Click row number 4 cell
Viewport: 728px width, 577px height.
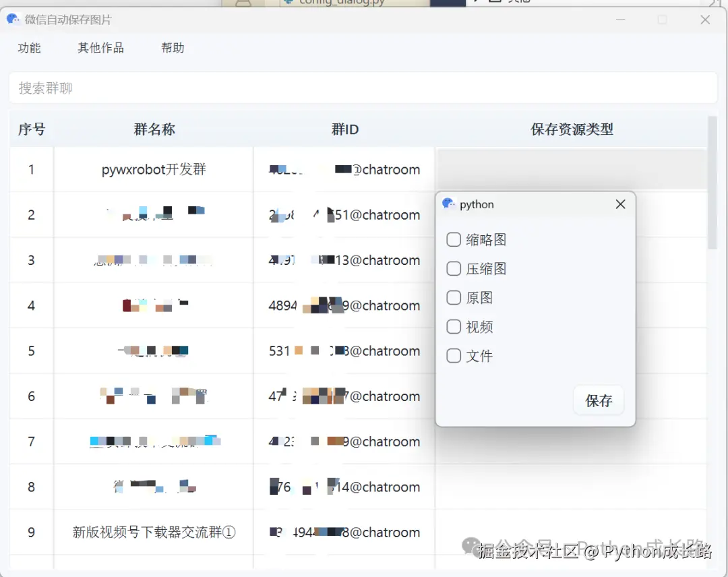pos(32,305)
